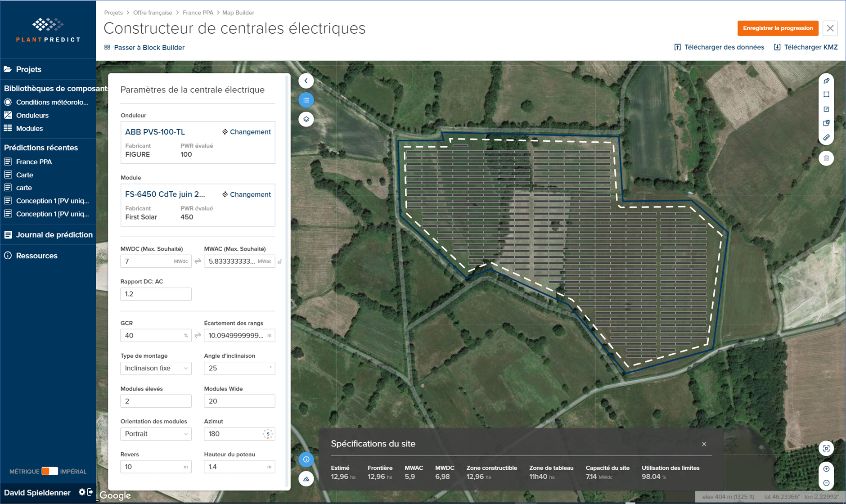Open Projets in the sidebar
Image resolution: width=846 pixels, height=504 pixels.
[x=29, y=69]
